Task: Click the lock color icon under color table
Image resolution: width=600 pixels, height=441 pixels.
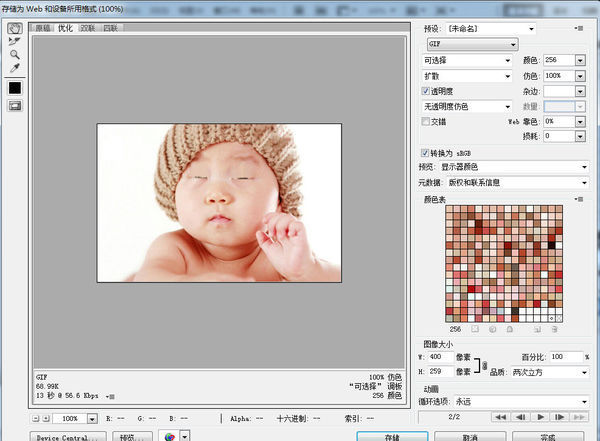Action: pyautogui.click(x=510, y=329)
